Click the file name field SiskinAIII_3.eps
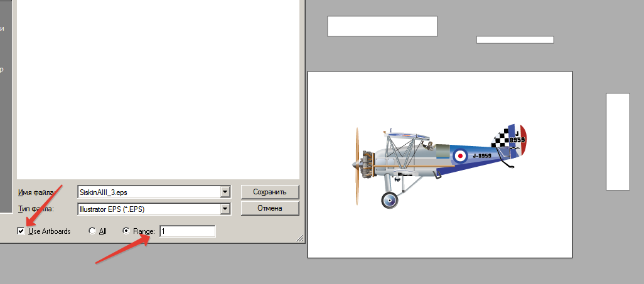 (x=149, y=192)
